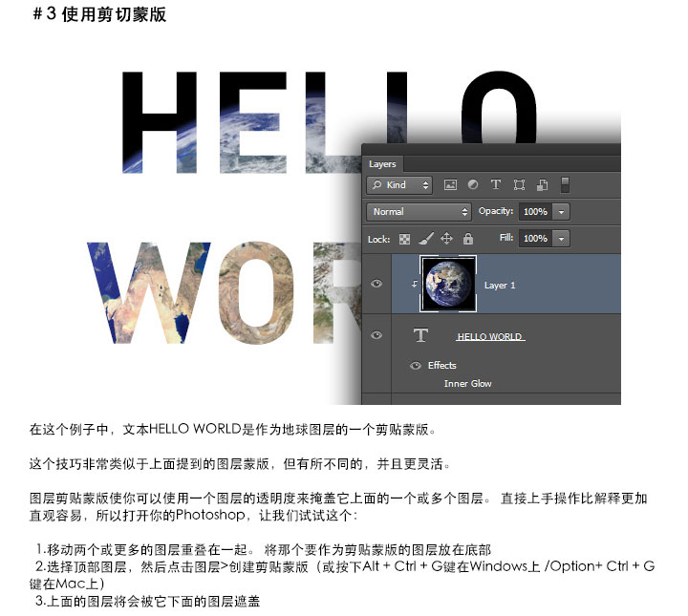Open the Fill slider dropdown arrow
The image size is (688, 616).
[561, 238]
